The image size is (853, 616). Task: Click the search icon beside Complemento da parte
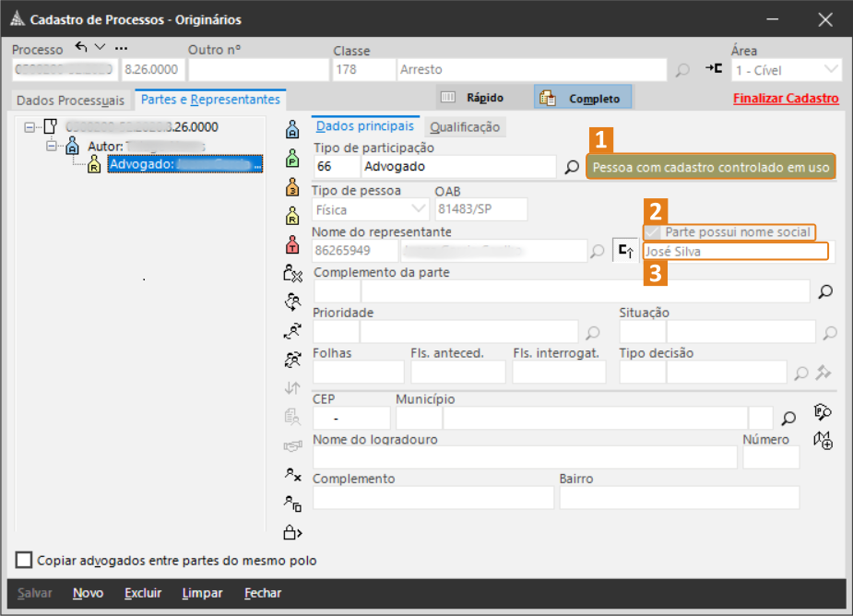825,291
